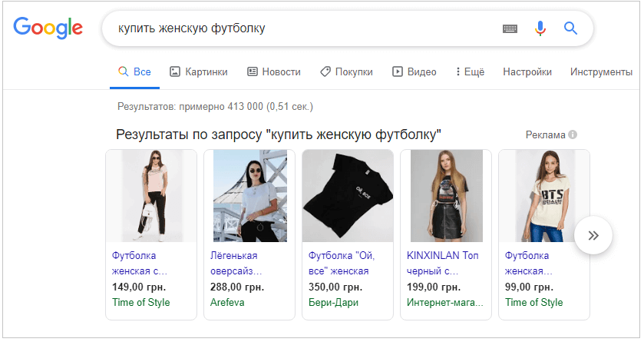Go to the Покупки tab
This screenshot has height=342, width=644.
[x=346, y=72]
